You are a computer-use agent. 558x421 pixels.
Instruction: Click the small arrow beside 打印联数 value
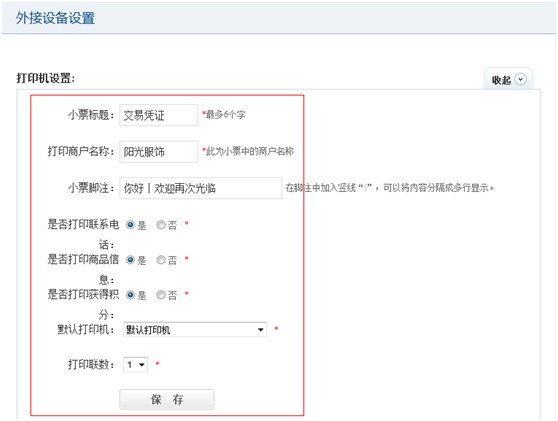click(142, 365)
